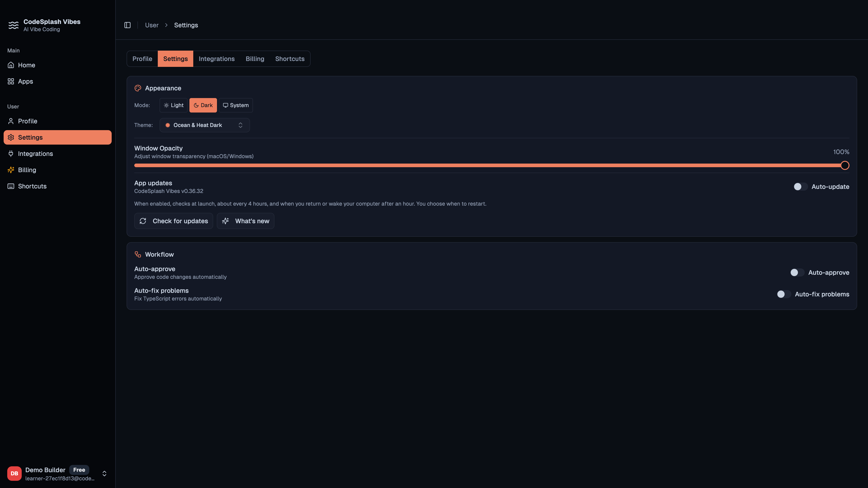Switch to the Shortcuts tab

point(290,59)
